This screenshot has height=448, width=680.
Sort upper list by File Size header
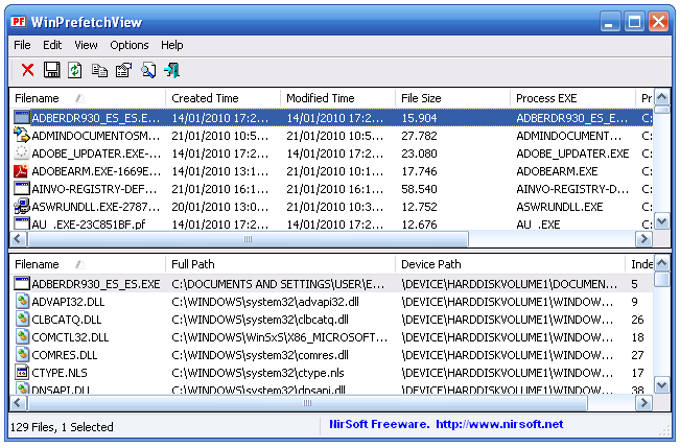tap(453, 98)
